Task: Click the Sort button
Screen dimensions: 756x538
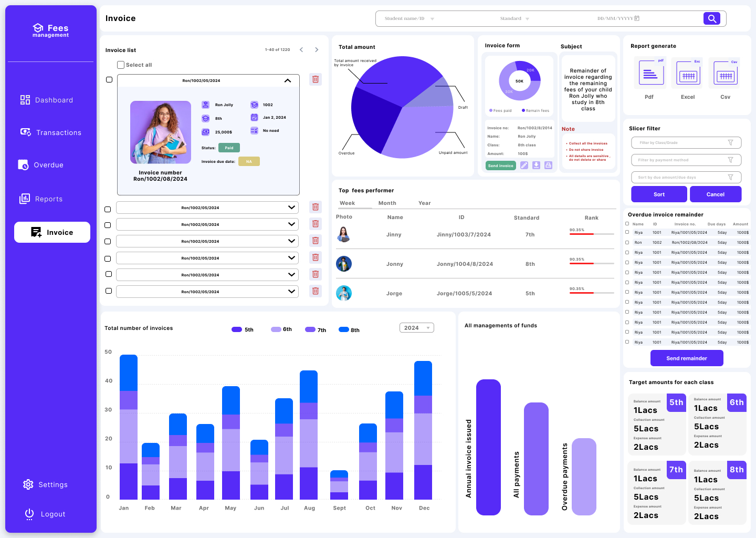Action: click(x=659, y=194)
